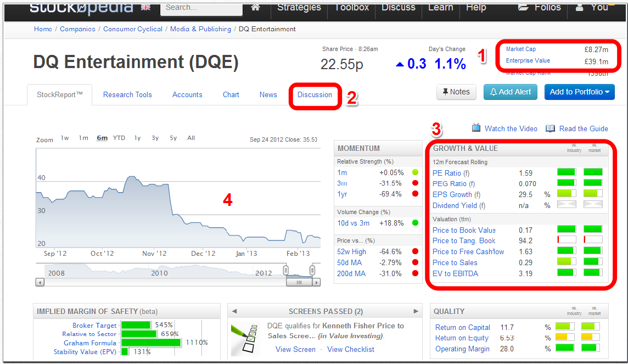Open Broker Target link
This screenshot has width=628, height=364.
(94, 325)
